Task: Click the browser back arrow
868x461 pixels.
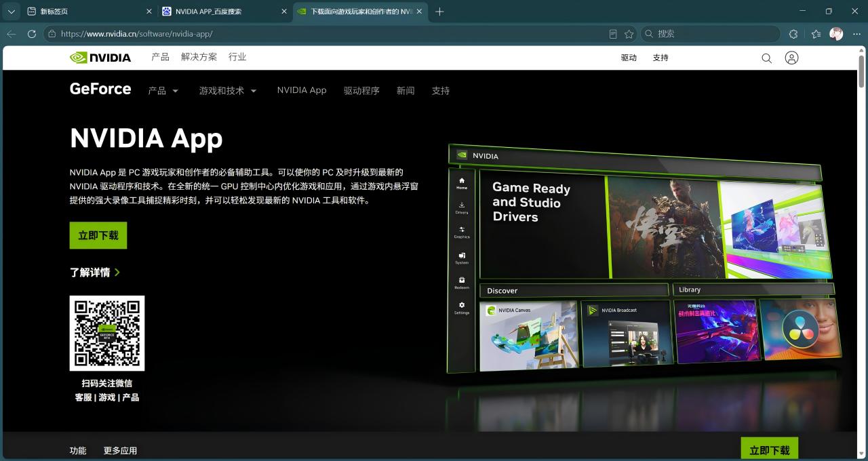Action: pos(12,34)
